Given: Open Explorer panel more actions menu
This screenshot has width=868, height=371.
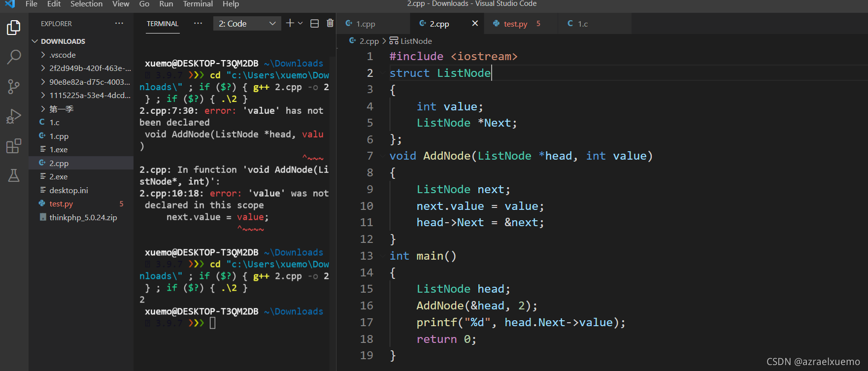Looking at the screenshot, I should (119, 24).
